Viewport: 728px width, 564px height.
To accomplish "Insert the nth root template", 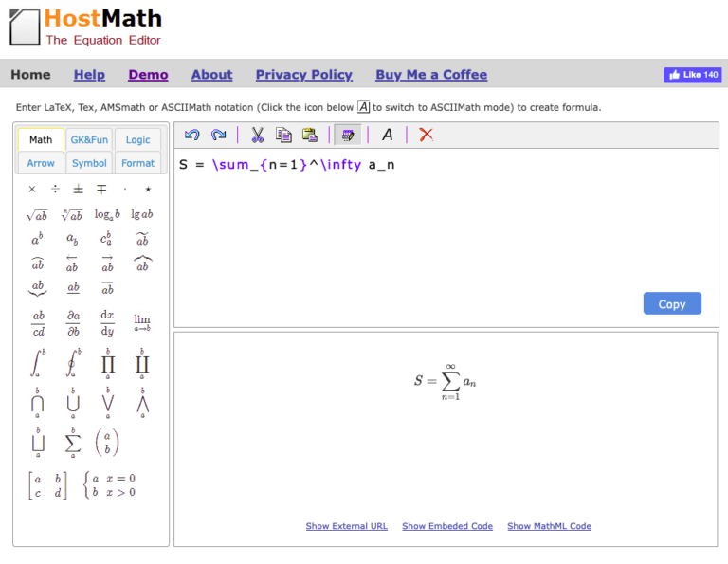I will pyautogui.click(x=72, y=215).
